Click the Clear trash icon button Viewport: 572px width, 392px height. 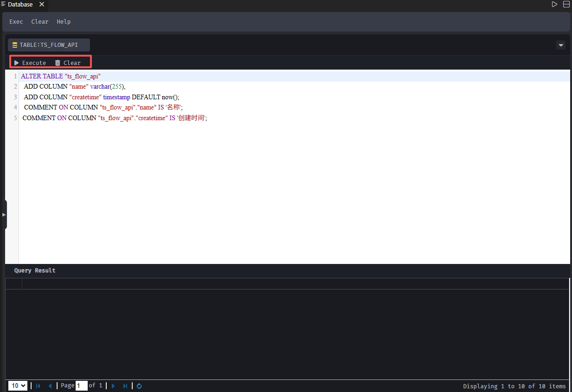pyautogui.click(x=68, y=63)
